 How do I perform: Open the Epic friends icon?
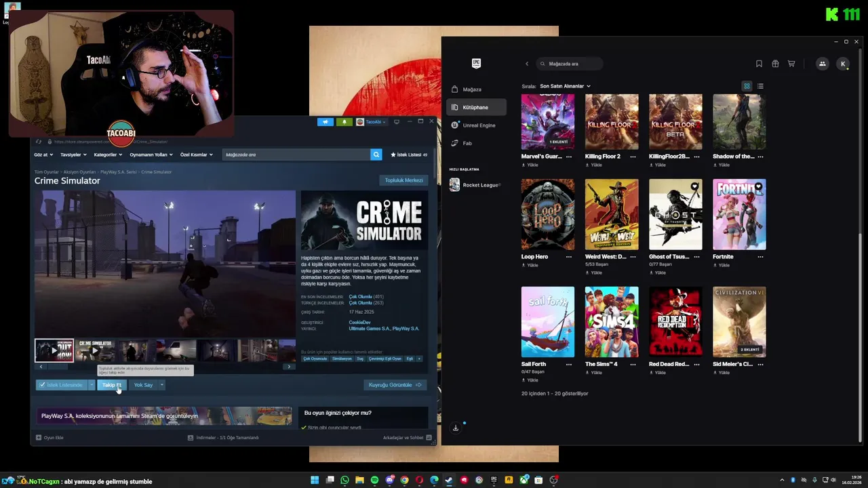tap(822, 64)
